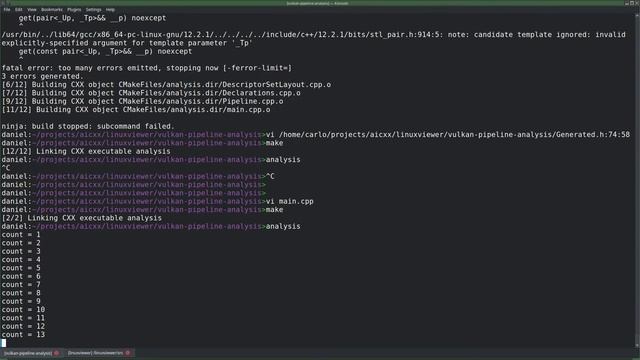
Task: Open the Edit menu
Action: click(x=19, y=9)
